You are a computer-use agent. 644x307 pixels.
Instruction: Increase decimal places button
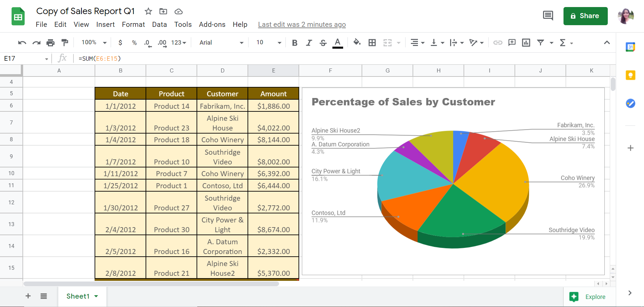[x=162, y=43]
